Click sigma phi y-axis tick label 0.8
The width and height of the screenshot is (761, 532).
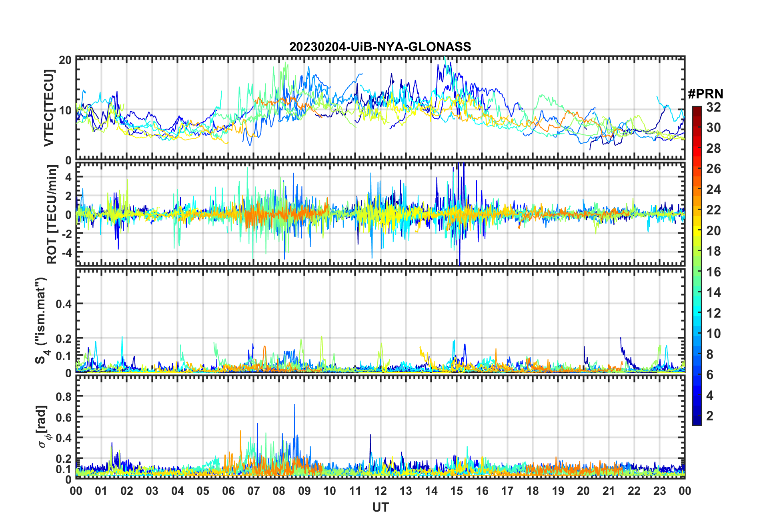pyautogui.click(x=64, y=396)
